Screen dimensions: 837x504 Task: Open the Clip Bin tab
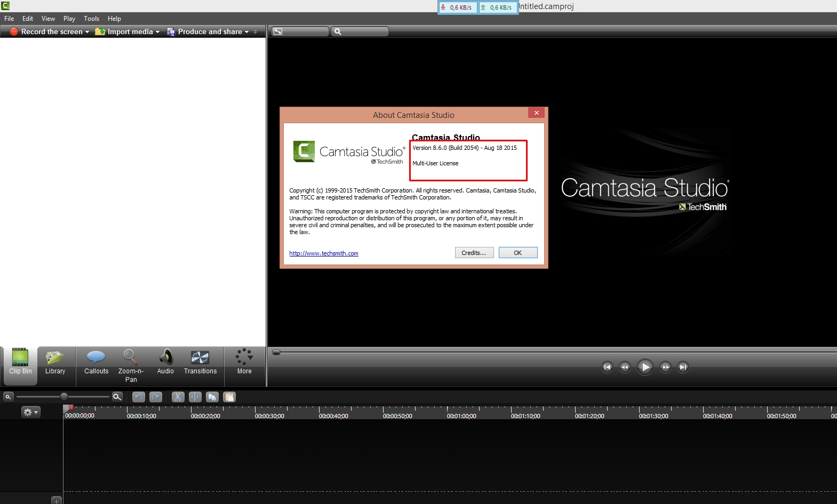[x=20, y=366]
